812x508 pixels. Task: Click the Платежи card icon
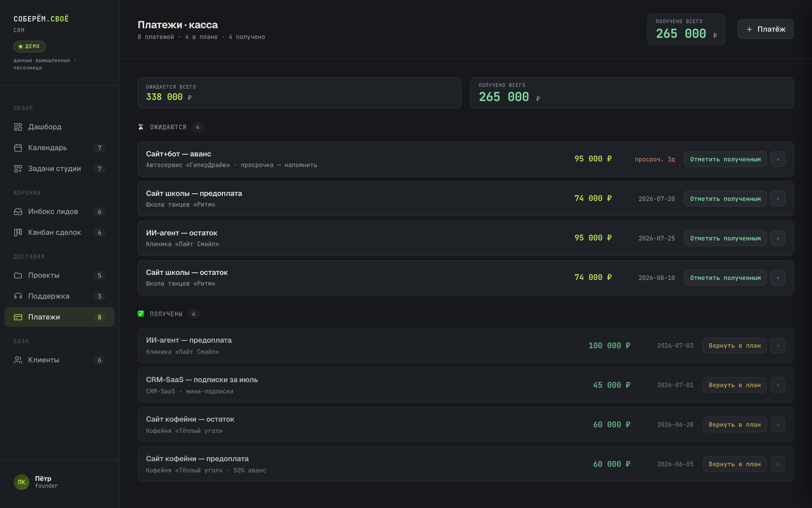(x=18, y=317)
